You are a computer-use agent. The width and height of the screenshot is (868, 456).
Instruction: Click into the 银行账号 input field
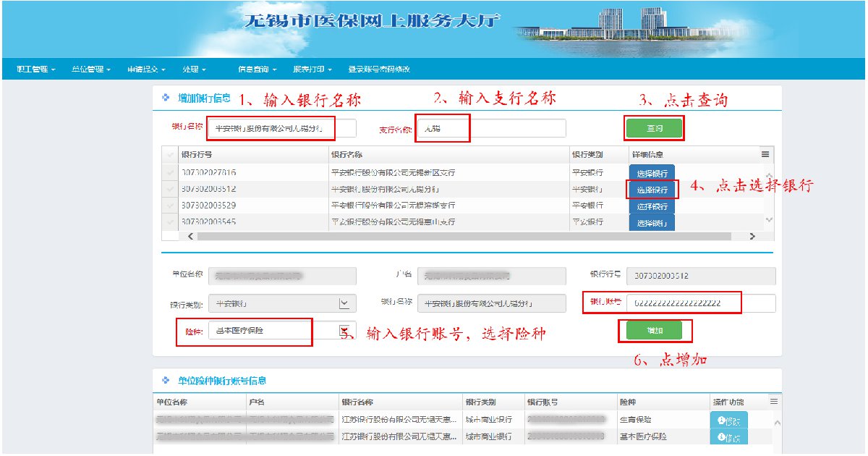[700, 303]
